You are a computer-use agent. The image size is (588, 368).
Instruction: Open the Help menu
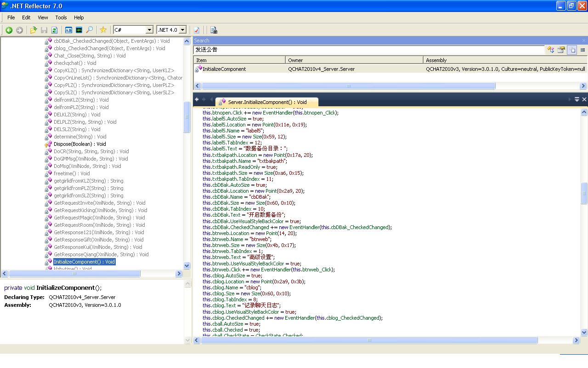[x=79, y=17]
